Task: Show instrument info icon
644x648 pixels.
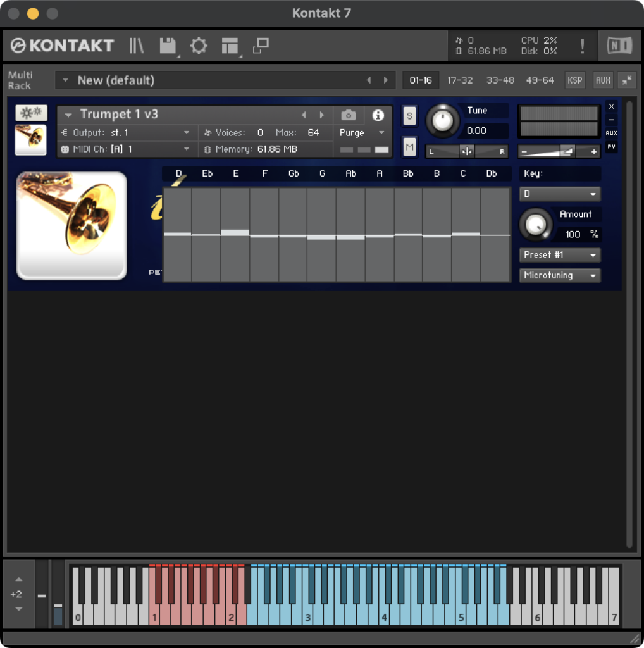Action: pos(378,115)
